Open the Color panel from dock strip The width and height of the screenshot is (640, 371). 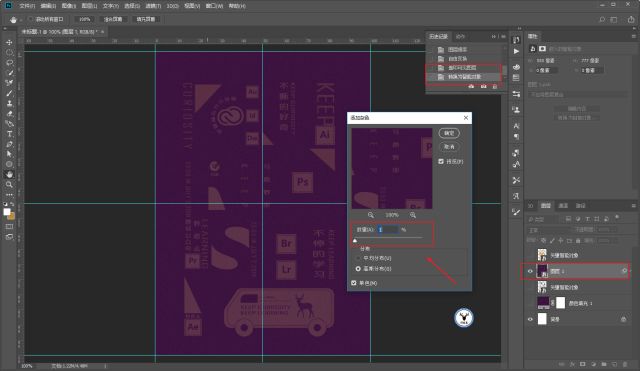click(x=516, y=67)
